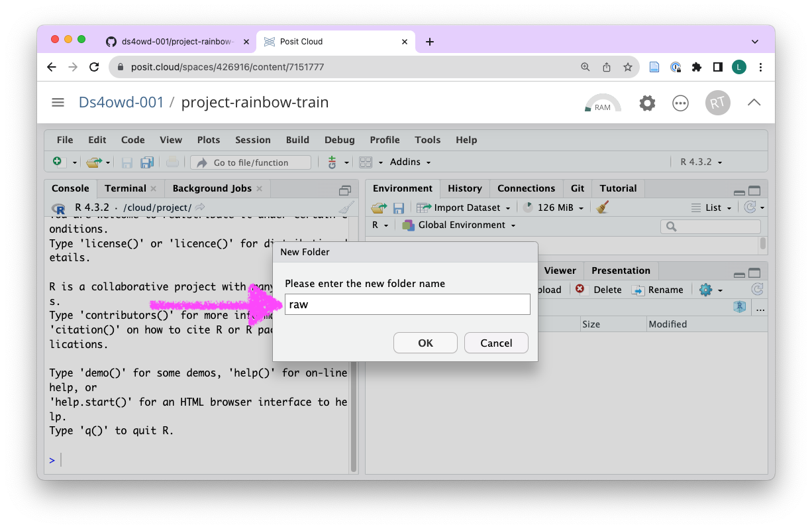
Task: Clear the console with broom icon
Action: (345, 208)
